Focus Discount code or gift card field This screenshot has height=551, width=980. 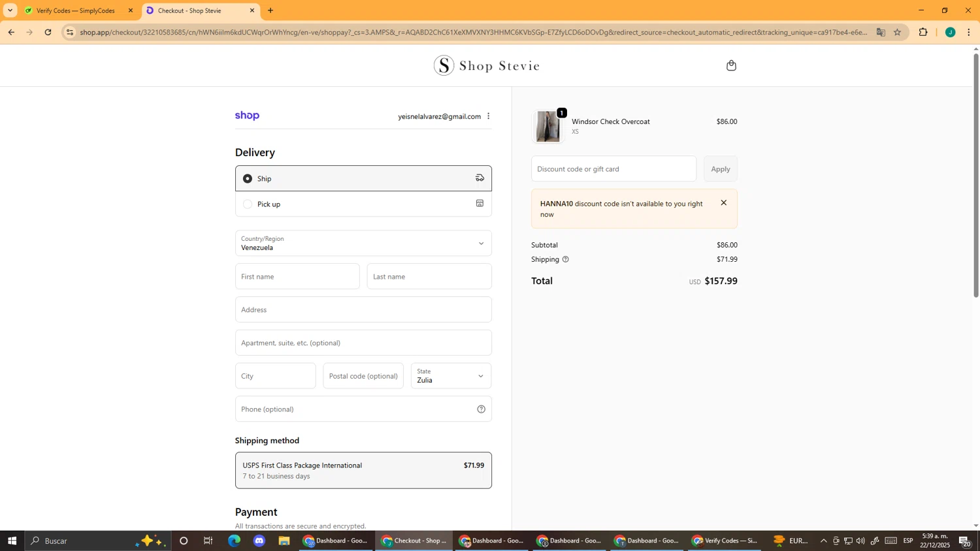613,169
